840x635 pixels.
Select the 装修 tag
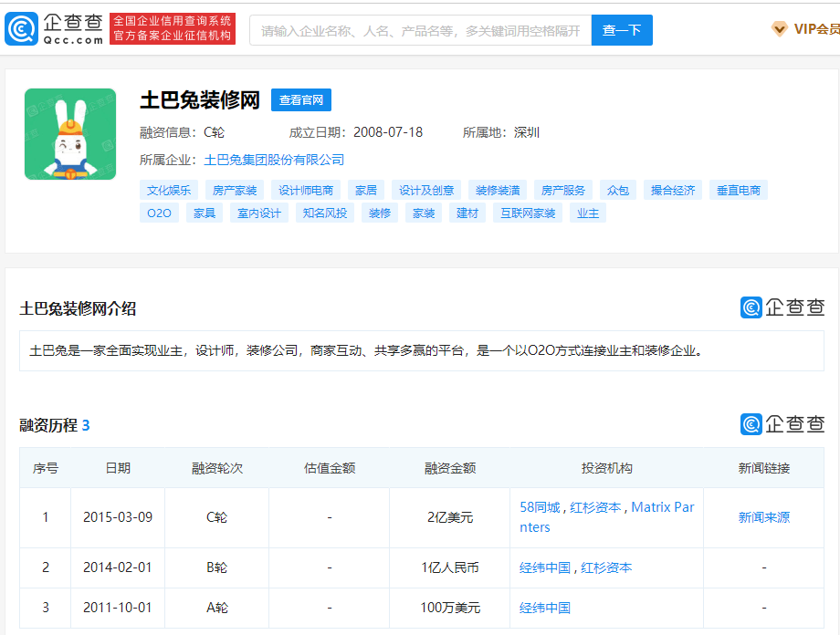point(380,213)
